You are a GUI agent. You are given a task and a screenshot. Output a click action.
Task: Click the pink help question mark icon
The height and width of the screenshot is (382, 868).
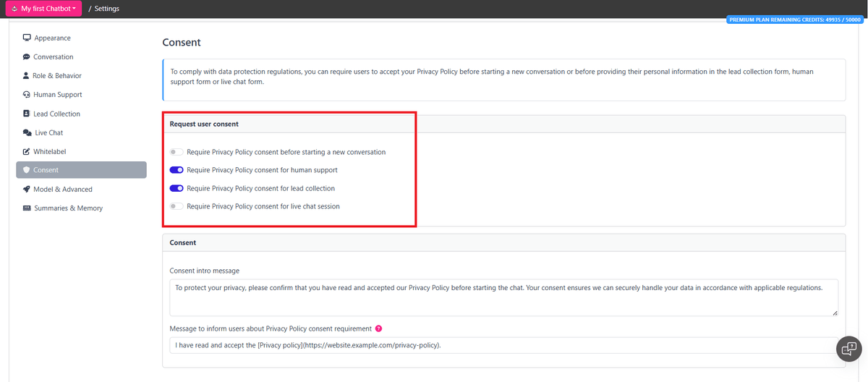378,328
